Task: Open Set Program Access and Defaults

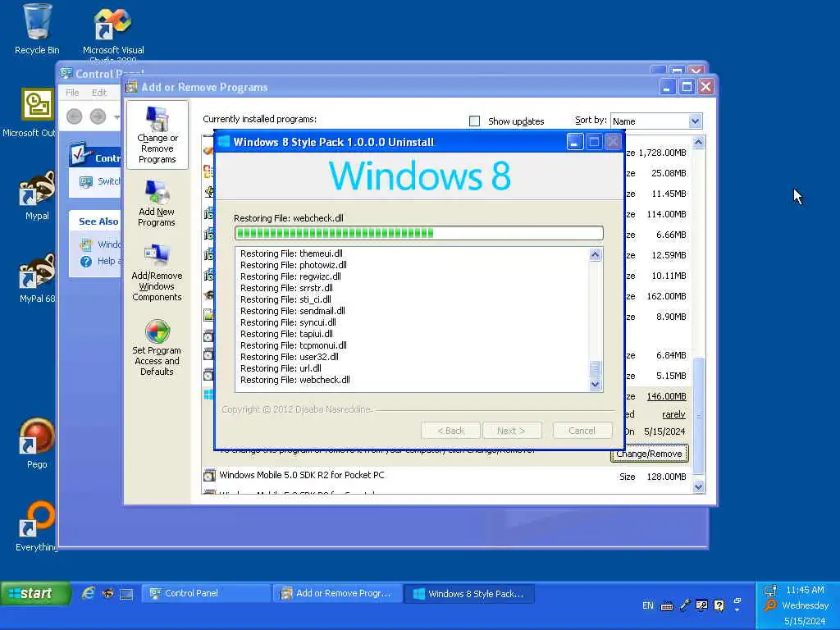Action: [x=157, y=348]
